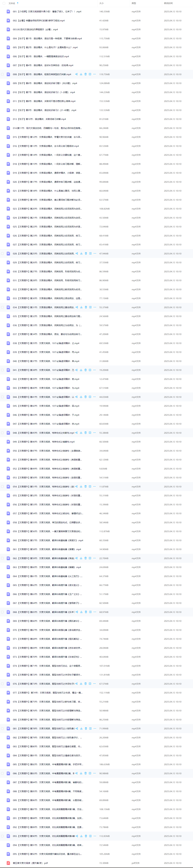Open the more options menu for file 044

(x=94, y=397)
